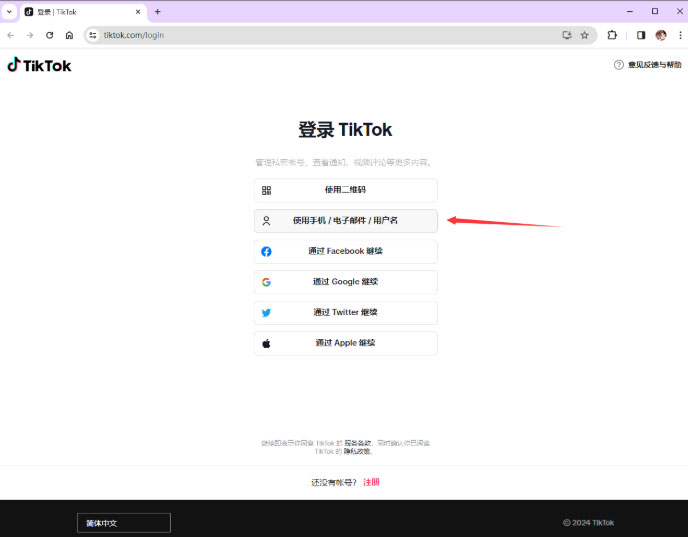This screenshot has height=537, width=688.
Task: Click the red 注册 sign up link
Action: point(371,482)
